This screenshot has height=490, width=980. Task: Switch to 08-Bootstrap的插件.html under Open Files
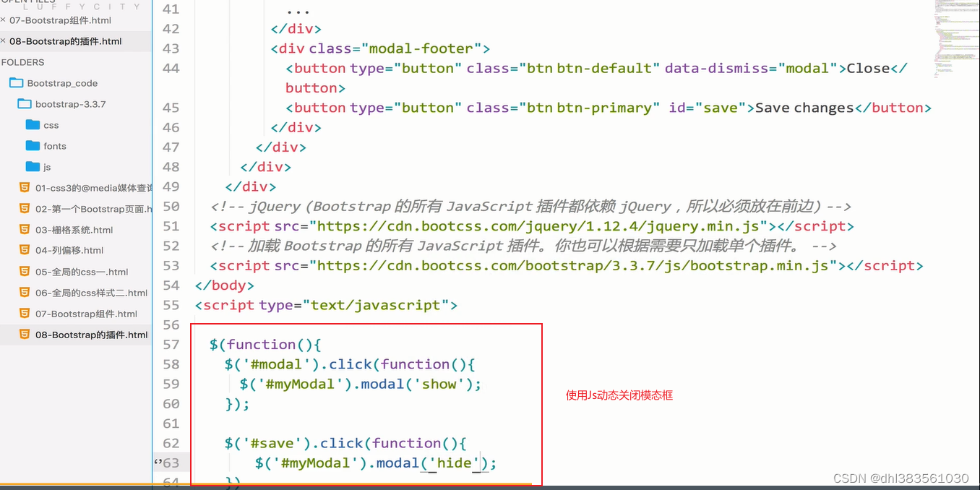point(66,41)
